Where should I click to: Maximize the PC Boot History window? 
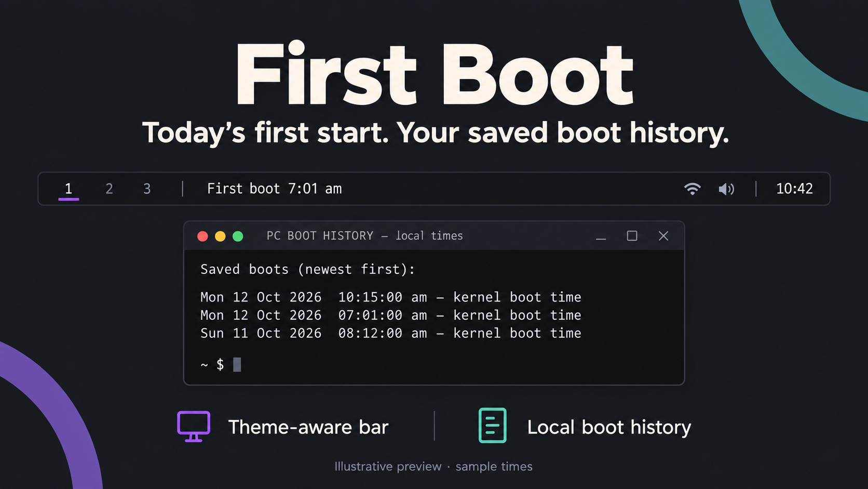pos(632,236)
